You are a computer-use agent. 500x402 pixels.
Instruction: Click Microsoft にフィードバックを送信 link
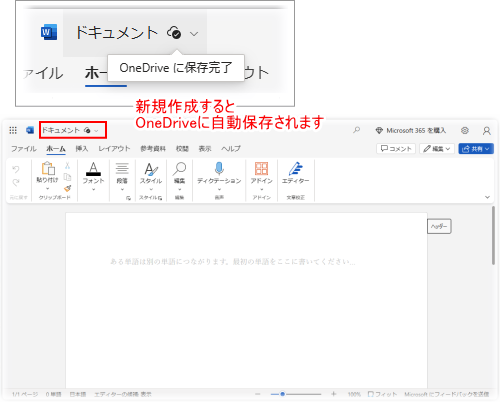(x=447, y=394)
